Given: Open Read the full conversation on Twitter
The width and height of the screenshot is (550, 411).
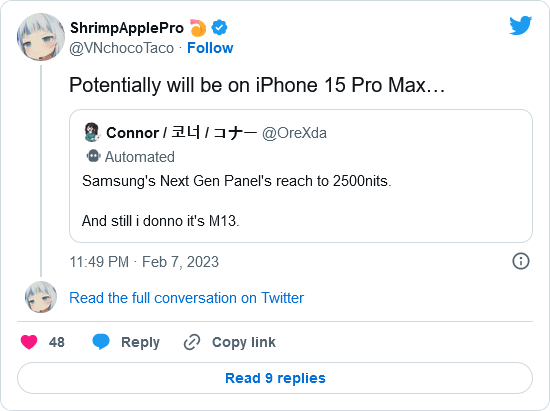Looking at the screenshot, I should tap(186, 298).
